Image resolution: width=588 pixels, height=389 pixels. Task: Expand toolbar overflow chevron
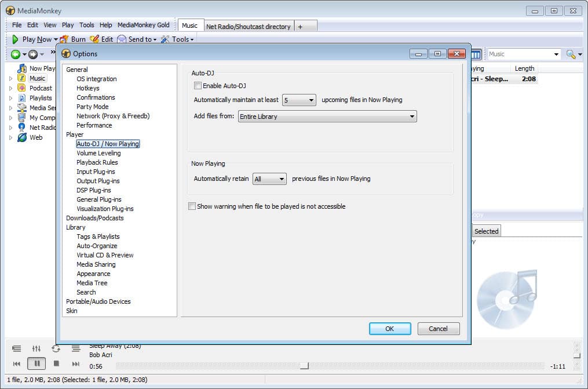coord(53,52)
